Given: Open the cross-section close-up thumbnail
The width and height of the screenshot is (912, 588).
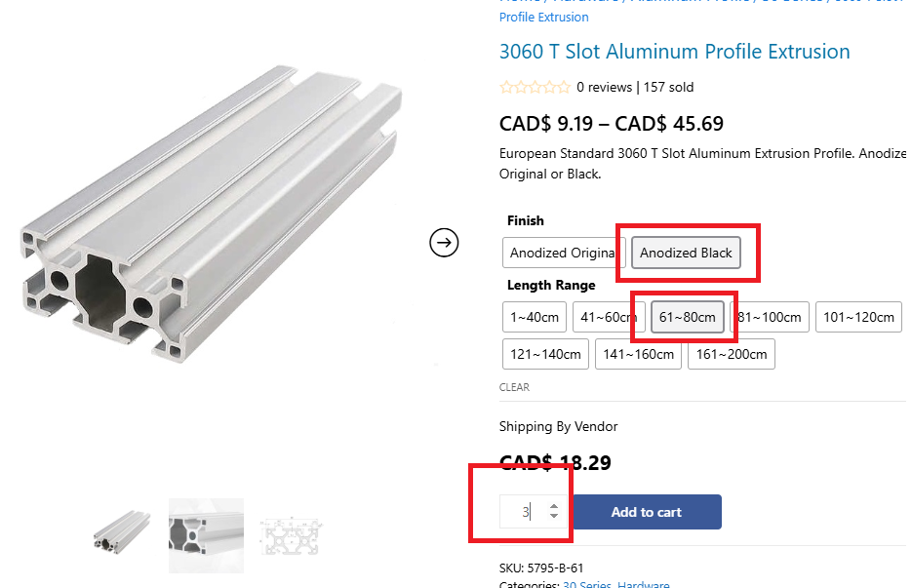Looking at the screenshot, I should 206,535.
